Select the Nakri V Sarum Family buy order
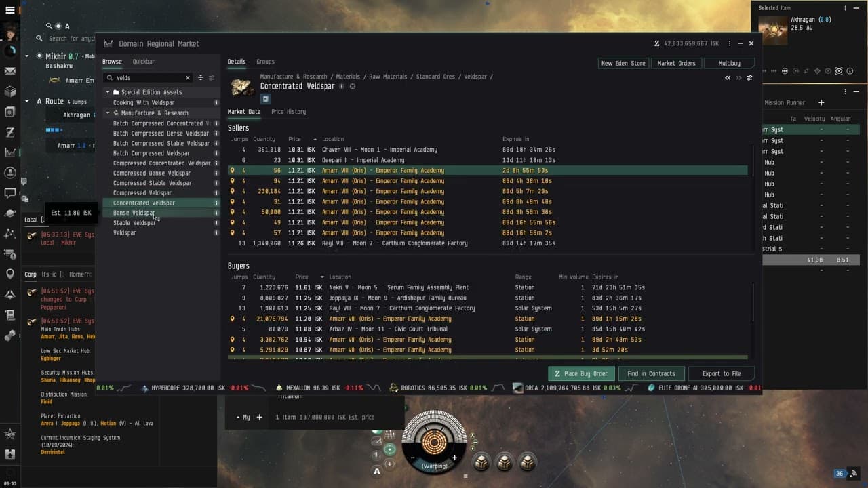The height and width of the screenshot is (488, 868). 488,287
